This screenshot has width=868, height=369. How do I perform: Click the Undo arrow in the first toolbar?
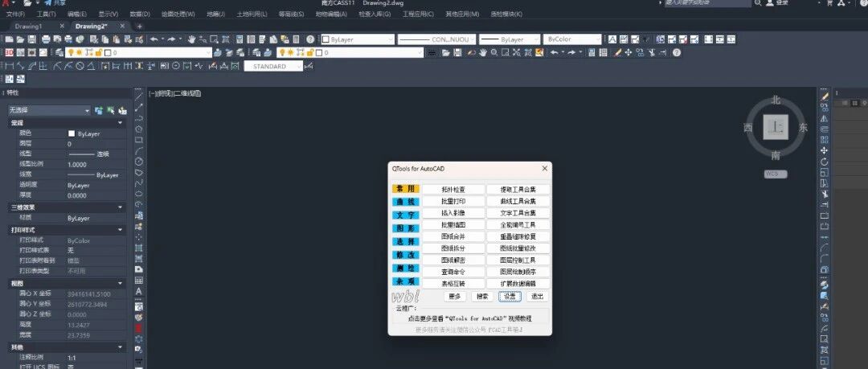pos(154,39)
